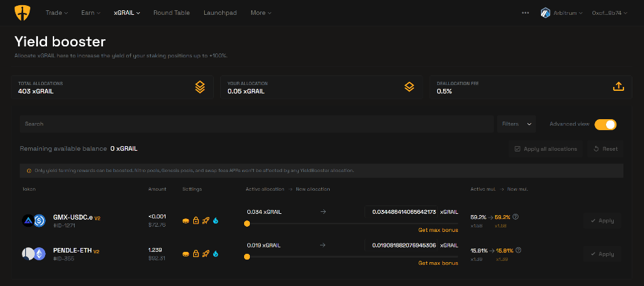Click the PENDLE-ETH allocation slider handle

[247, 257]
